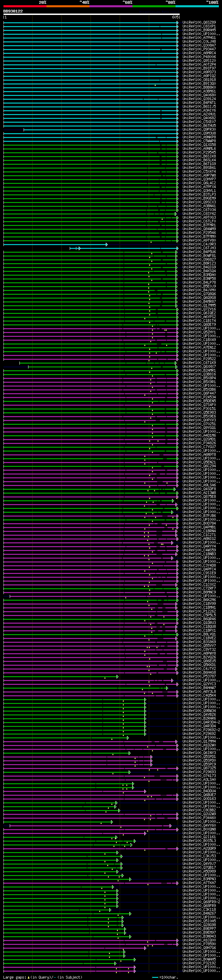Click the red 20% identity legend segment
The height and width of the screenshot is (980, 222).
(x=25, y=6)
